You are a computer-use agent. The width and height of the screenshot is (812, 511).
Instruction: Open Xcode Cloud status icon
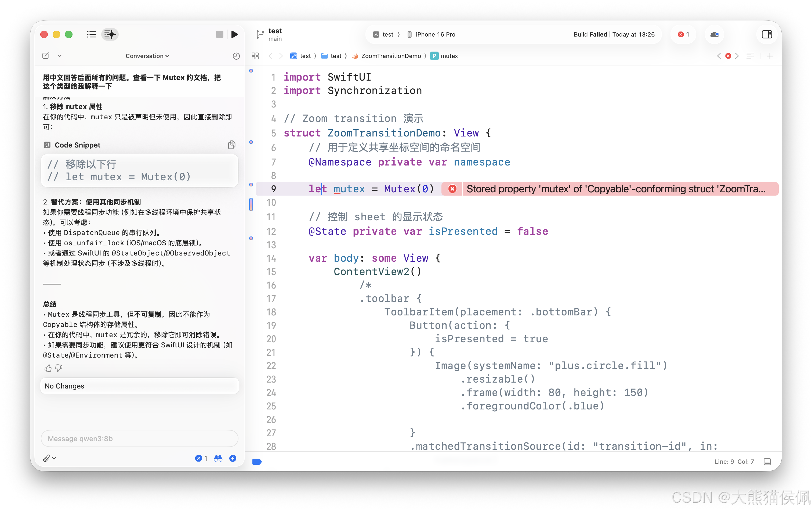714,34
